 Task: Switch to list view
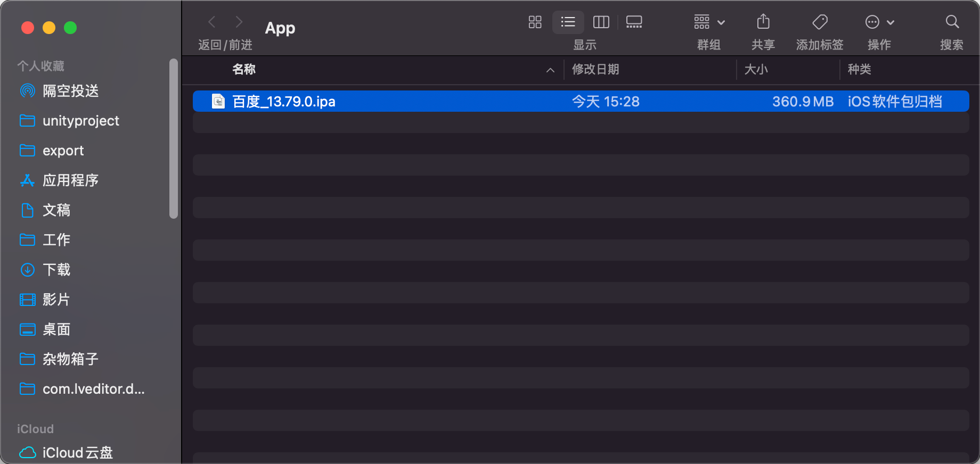[568, 22]
